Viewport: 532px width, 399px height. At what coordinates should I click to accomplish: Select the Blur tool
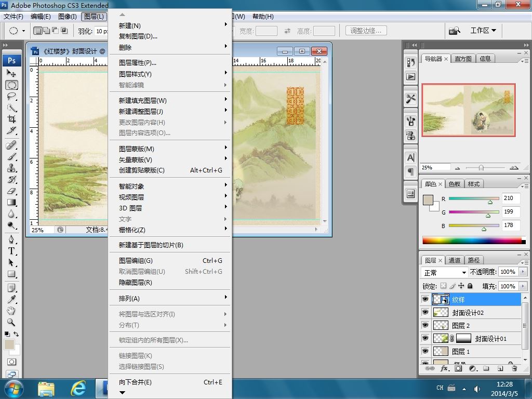(11, 214)
